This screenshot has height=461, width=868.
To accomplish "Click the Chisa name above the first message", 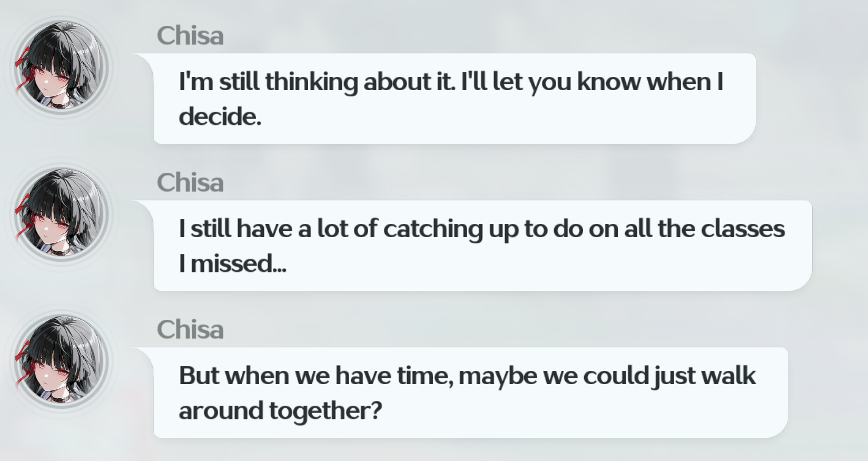I will tap(190, 36).
